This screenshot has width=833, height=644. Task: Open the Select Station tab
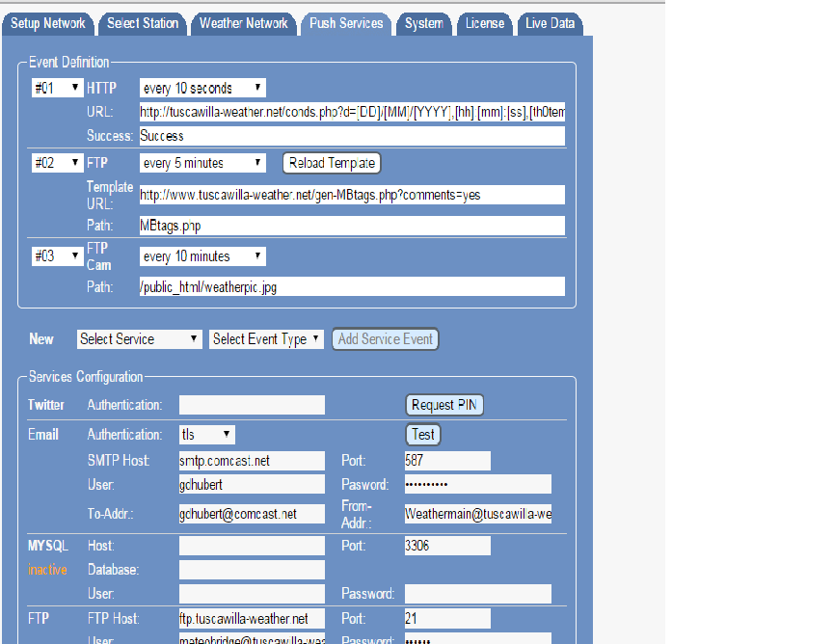pos(142,23)
